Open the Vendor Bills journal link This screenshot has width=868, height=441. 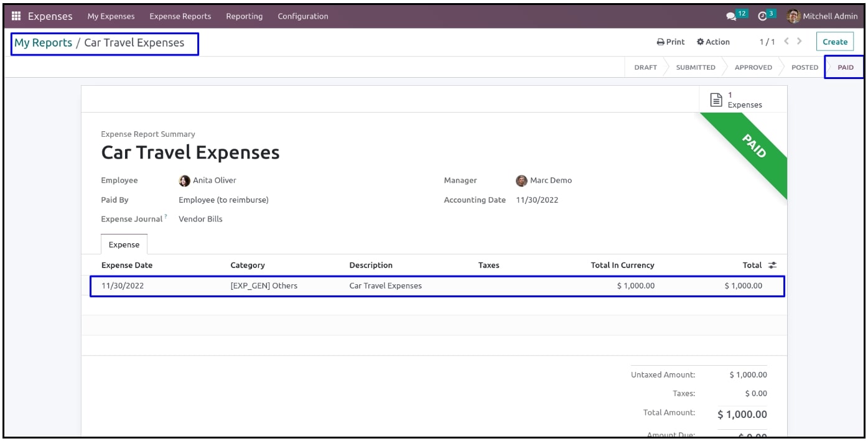(200, 219)
